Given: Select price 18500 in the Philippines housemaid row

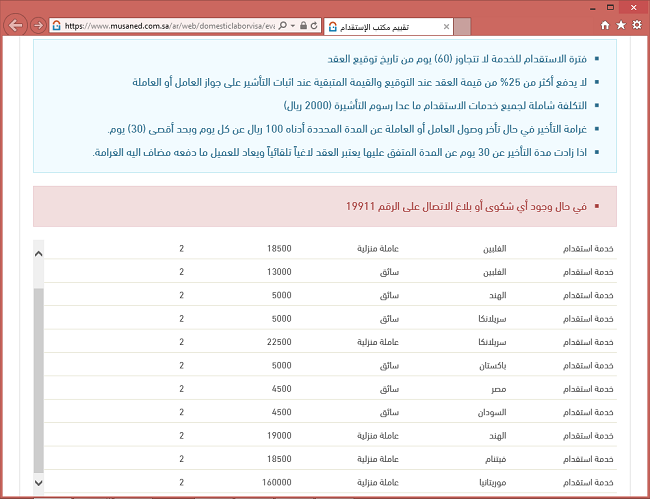Looking at the screenshot, I should click(279, 249).
